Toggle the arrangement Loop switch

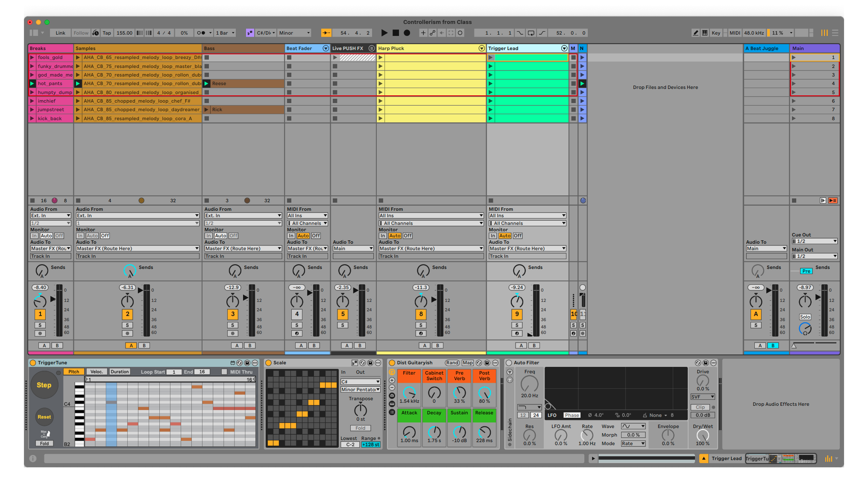531,33
